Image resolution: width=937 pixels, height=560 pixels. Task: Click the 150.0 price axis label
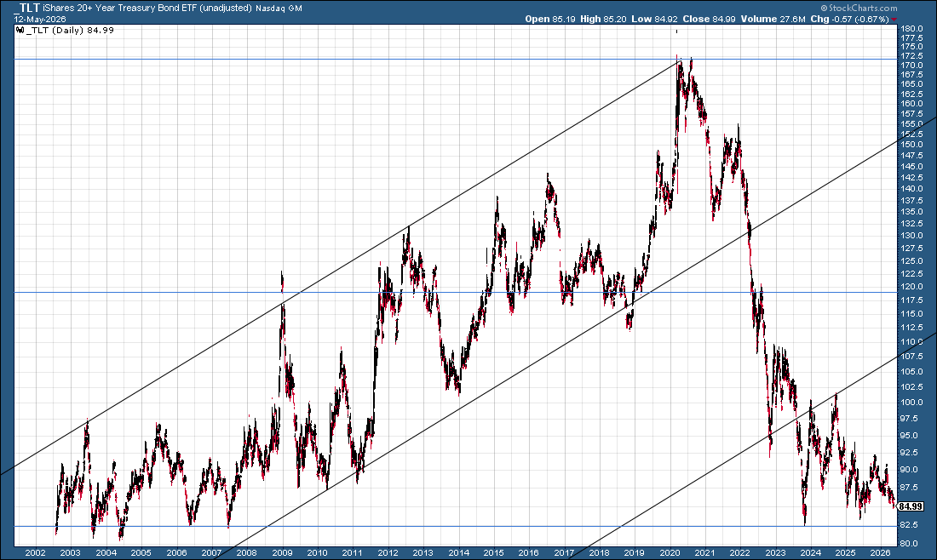click(912, 145)
